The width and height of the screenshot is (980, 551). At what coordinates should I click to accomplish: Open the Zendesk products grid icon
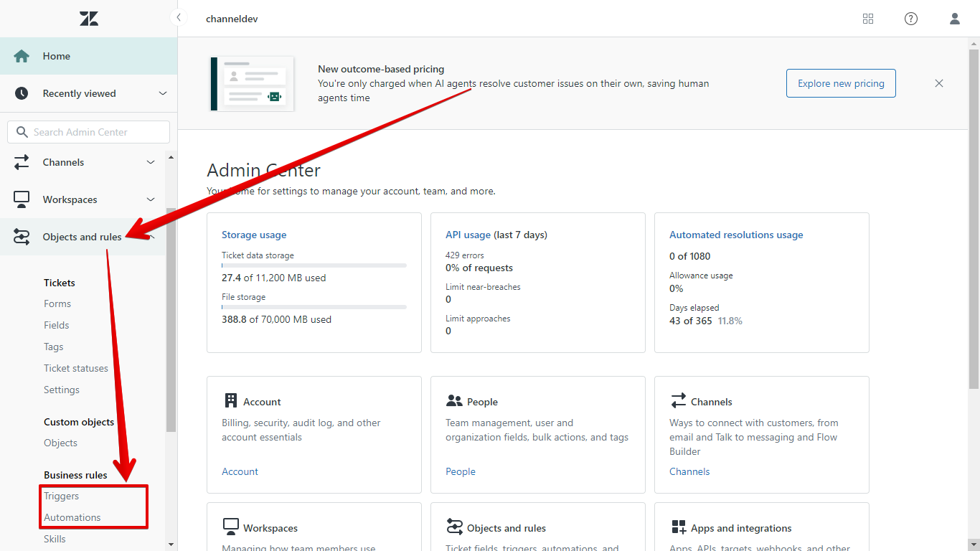tap(868, 19)
